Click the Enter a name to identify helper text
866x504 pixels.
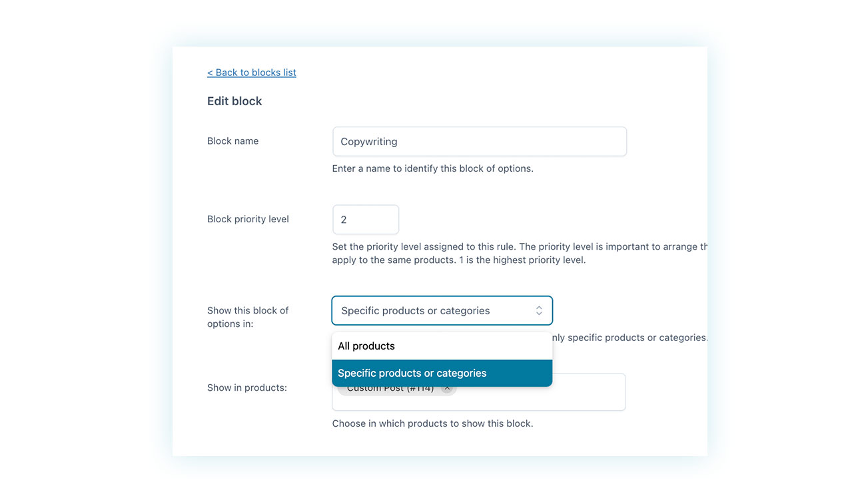[x=432, y=168]
